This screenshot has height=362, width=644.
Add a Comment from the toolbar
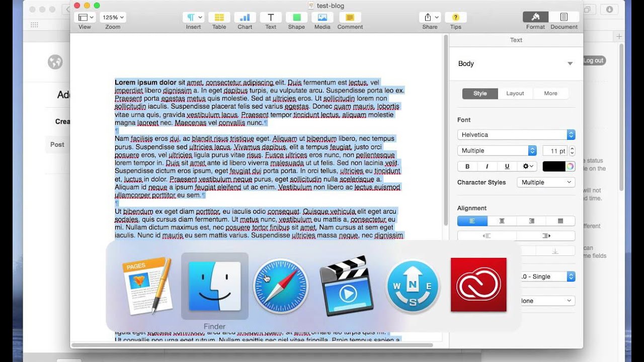[350, 18]
